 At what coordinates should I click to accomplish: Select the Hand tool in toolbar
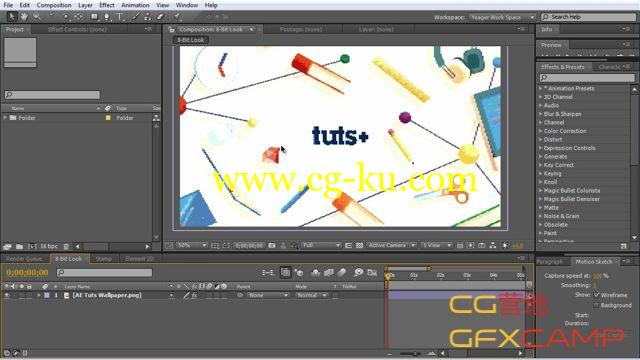point(24,17)
